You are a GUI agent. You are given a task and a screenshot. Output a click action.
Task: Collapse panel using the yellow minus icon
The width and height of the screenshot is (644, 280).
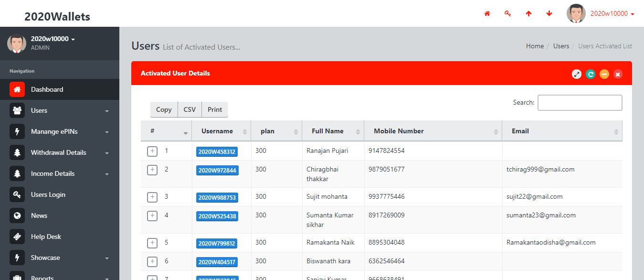604,74
